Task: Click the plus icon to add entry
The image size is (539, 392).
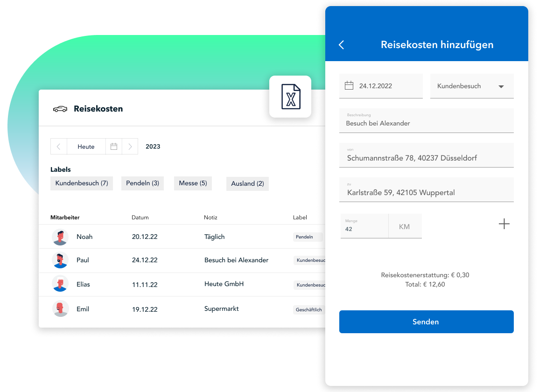Action: 504,224
